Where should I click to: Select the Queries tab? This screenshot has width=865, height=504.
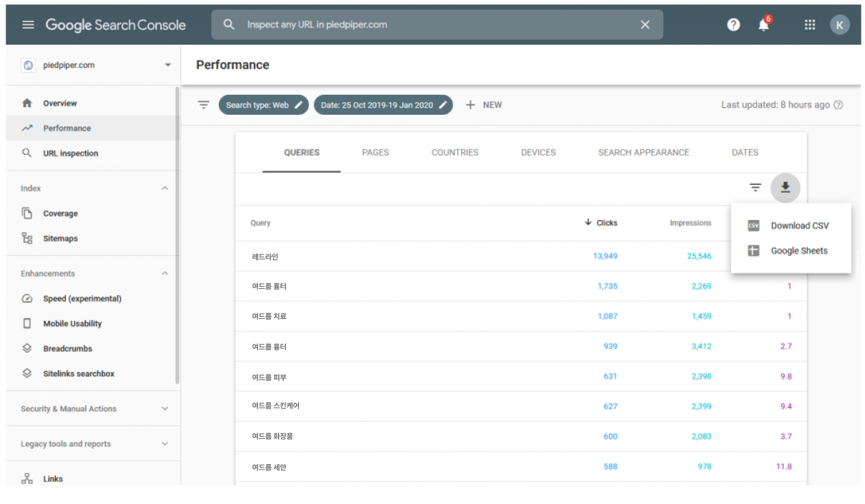coord(301,153)
